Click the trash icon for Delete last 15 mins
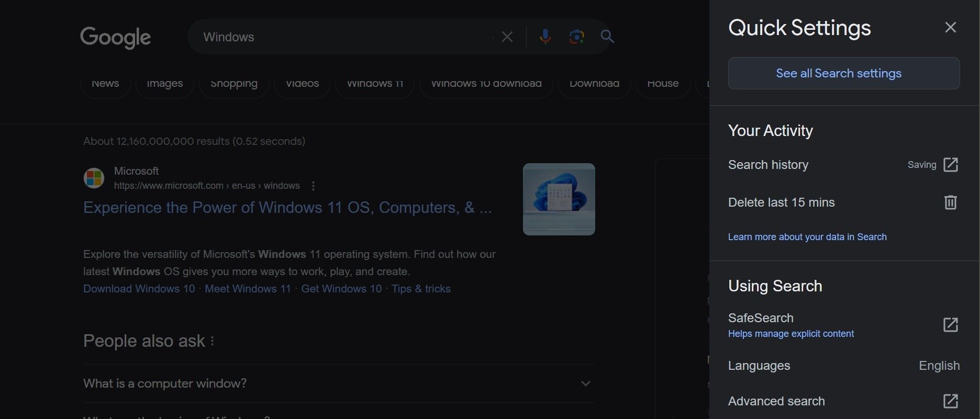This screenshot has width=980, height=419. coord(950,202)
